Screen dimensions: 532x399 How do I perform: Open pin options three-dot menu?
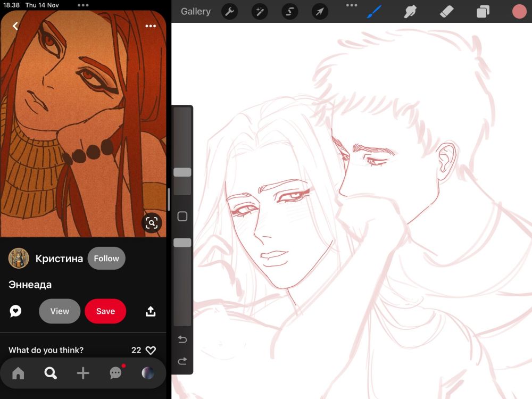[x=151, y=26]
